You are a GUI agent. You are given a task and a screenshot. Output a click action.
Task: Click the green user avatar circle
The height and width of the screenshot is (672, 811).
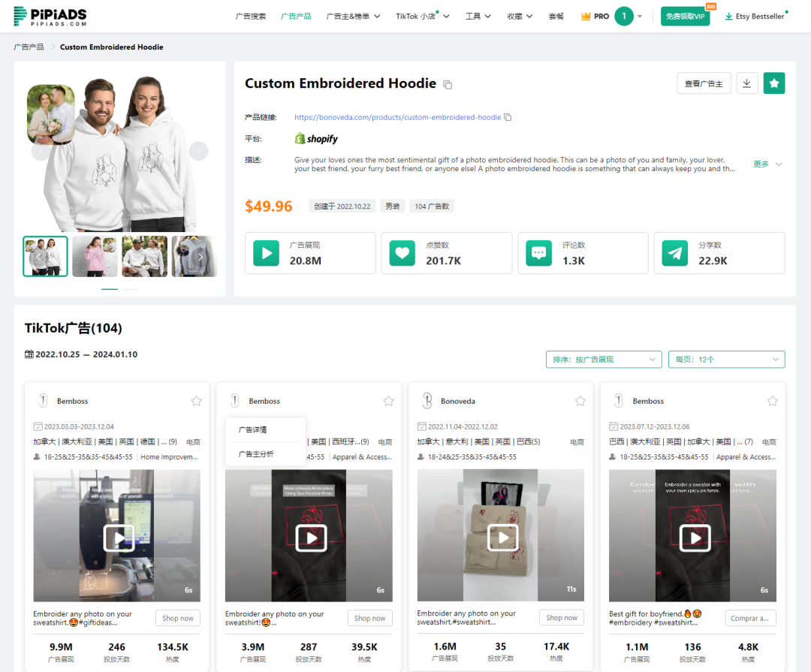(x=624, y=16)
